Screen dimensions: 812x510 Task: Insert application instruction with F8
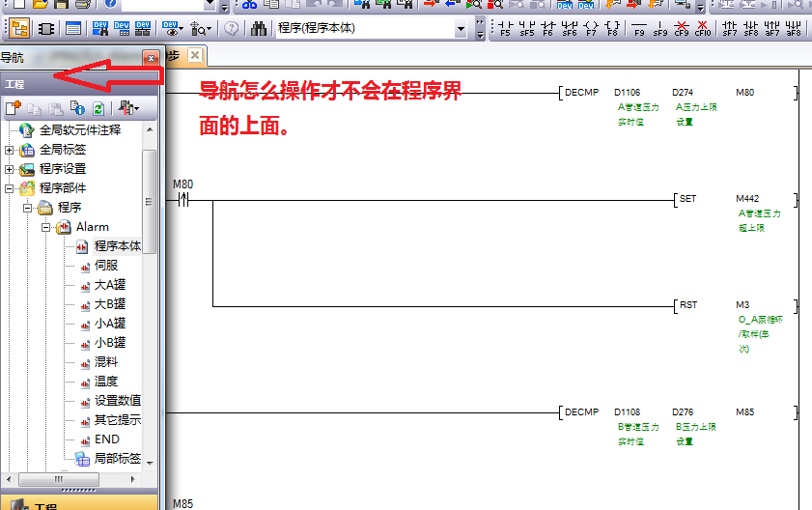pyautogui.click(x=612, y=28)
